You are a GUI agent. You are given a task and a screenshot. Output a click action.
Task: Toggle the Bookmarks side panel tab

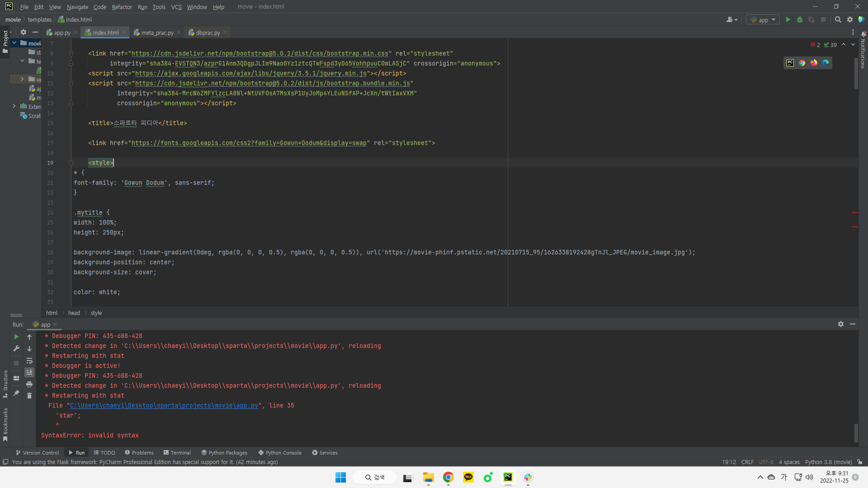coord(5,424)
